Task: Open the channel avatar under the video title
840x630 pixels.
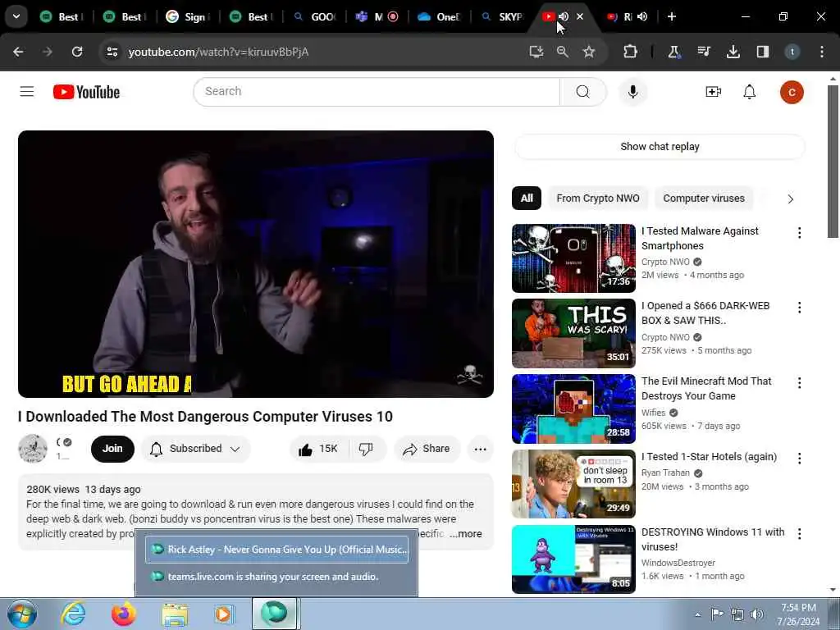Action: tap(33, 449)
